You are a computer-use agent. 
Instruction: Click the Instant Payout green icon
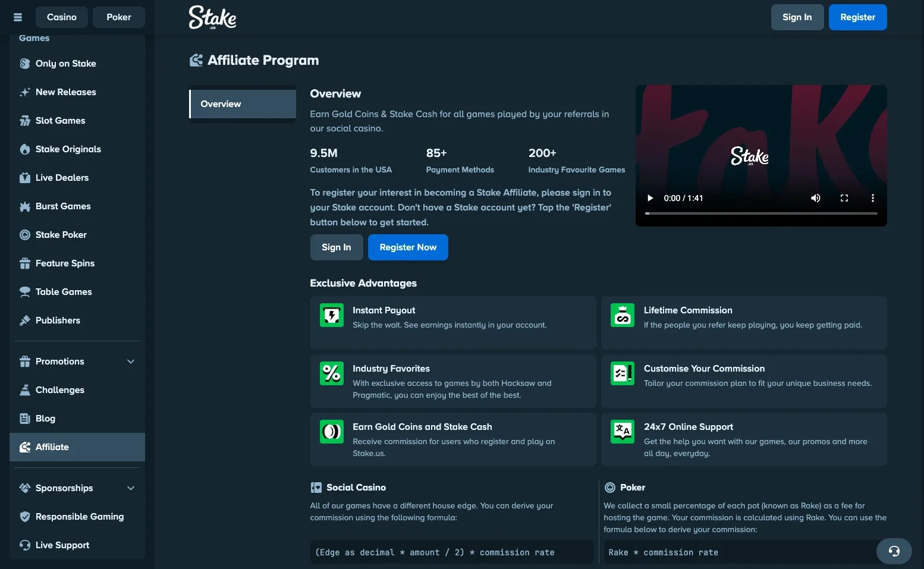[332, 315]
